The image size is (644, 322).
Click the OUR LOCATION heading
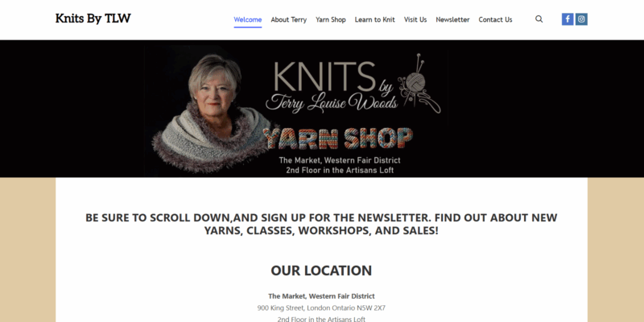(321, 270)
